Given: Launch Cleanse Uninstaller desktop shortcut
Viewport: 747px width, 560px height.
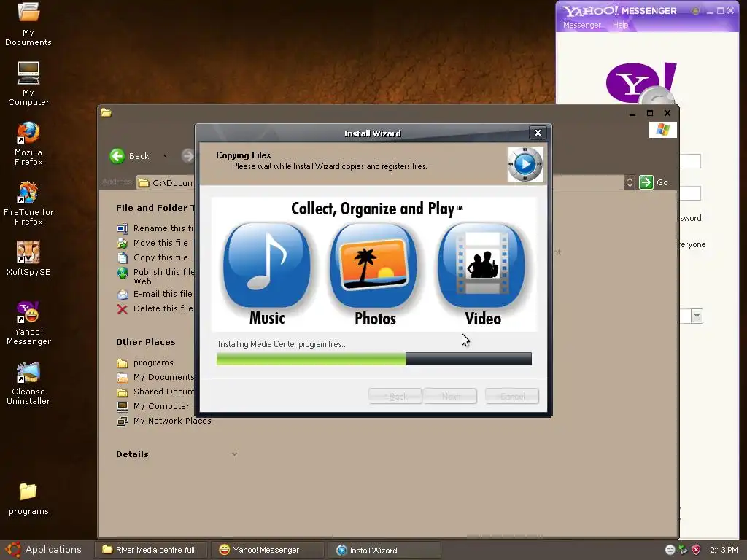Looking at the screenshot, I should pos(28,384).
